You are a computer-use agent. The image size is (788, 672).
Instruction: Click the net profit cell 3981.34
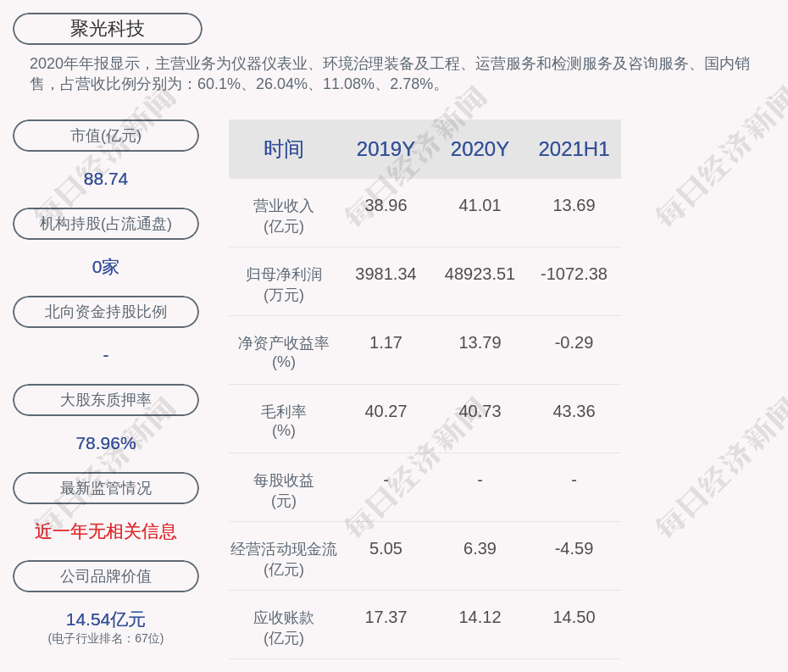[386, 274]
